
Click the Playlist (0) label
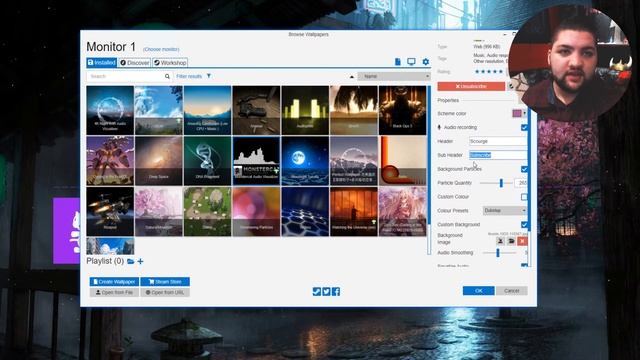(105, 261)
